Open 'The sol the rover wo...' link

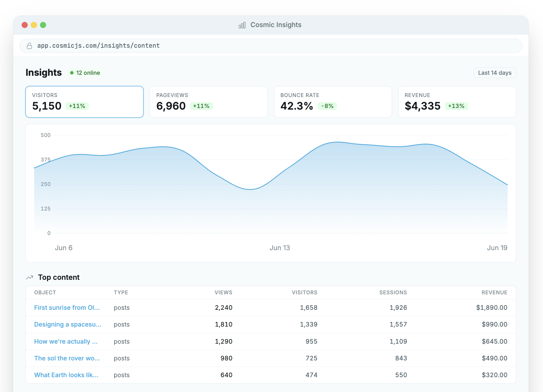(x=67, y=358)
